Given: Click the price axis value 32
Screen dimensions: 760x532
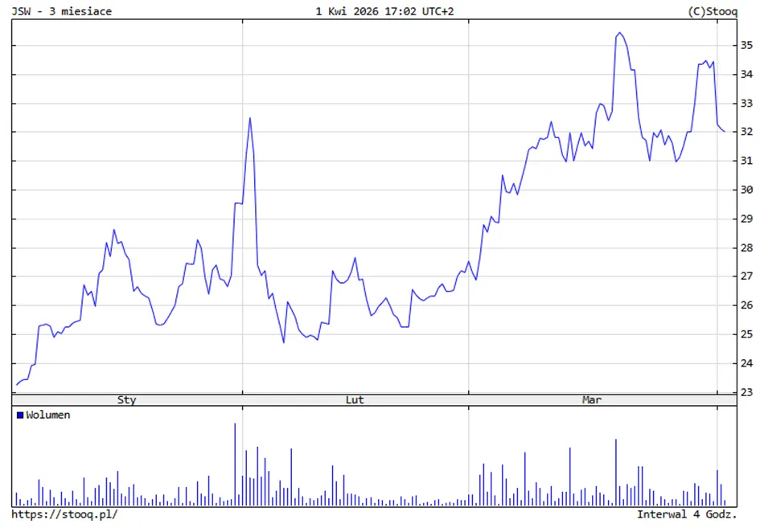Looking at the screenshot, I should [746, 132].
